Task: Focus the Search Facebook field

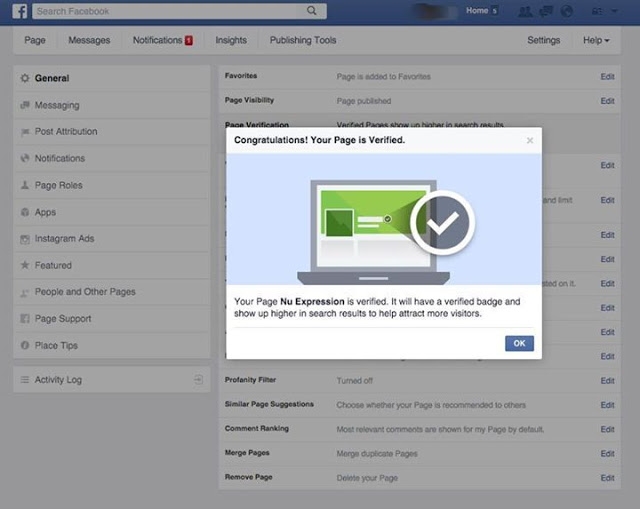Action: [x=169, y=11]
